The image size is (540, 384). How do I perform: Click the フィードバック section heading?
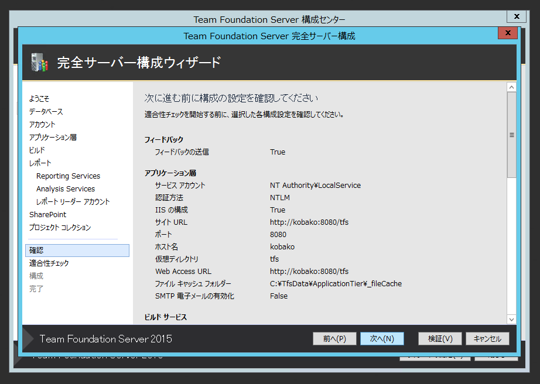(x=164, y=139)
